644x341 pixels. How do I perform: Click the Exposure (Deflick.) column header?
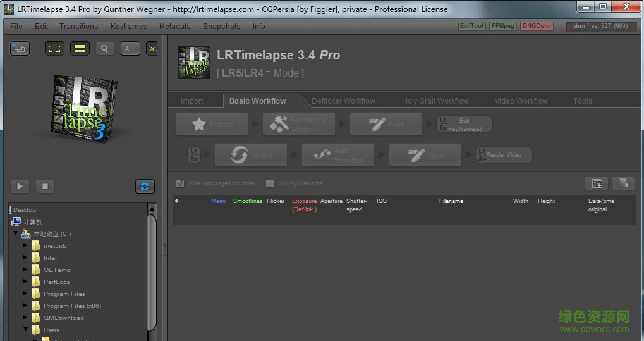click(x=305, y=205)
